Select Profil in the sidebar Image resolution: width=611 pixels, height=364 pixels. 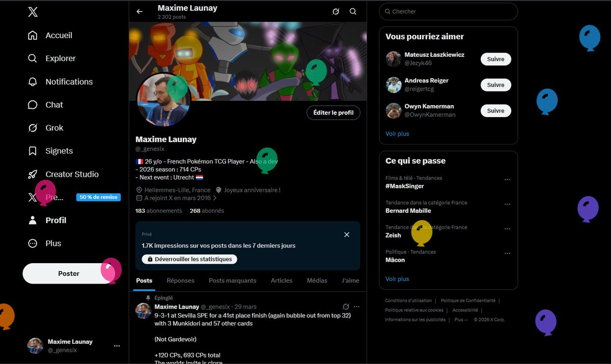47,220
